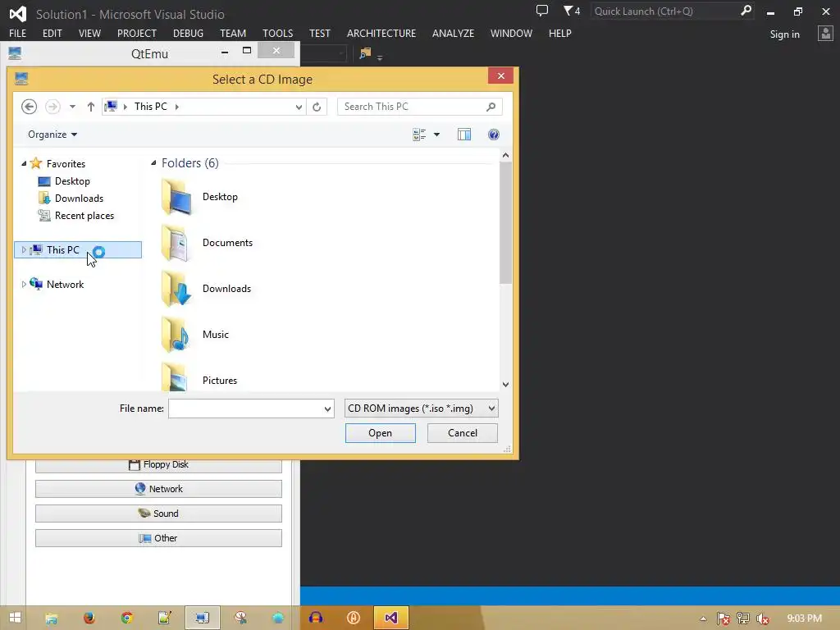
Task: Change the view layout icon
Action: click(x=419, y=135)
